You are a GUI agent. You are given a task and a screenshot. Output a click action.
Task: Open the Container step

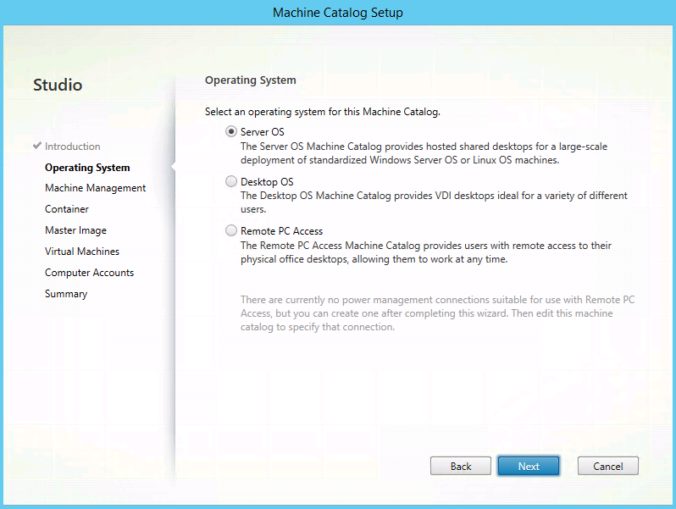tap(67, 209)
